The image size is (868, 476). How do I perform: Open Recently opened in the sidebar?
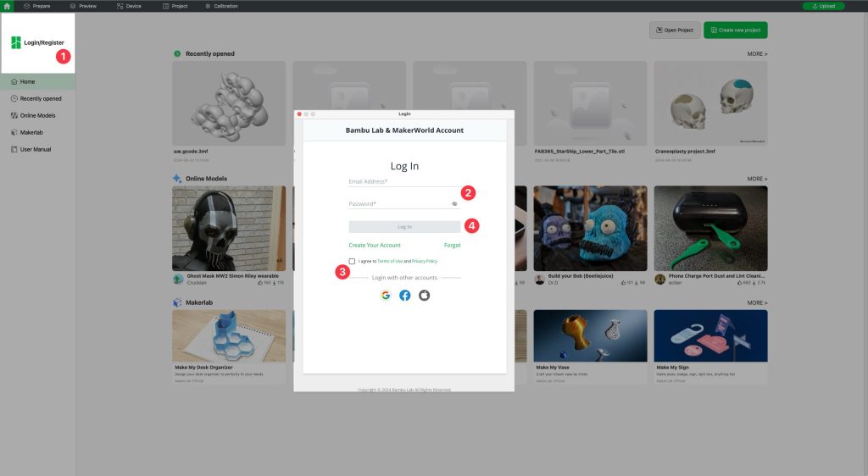pyautogui.click(x=40, y=98)
